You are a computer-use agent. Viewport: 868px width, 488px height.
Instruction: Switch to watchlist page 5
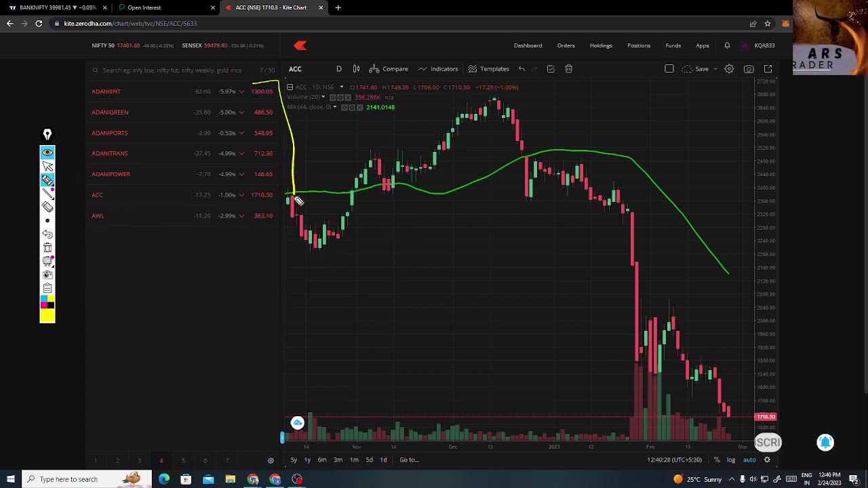tap(183, 461)
